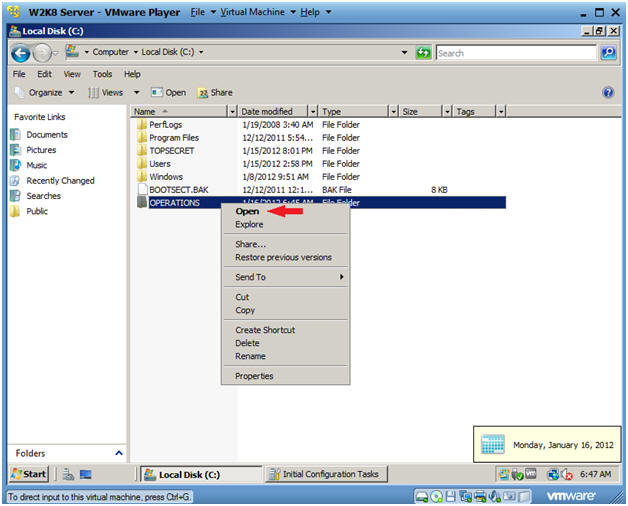The height and width of the screenshot is (506, 628).
Task: Click the VMware sound card status icon
Action: tap(495, 497)
